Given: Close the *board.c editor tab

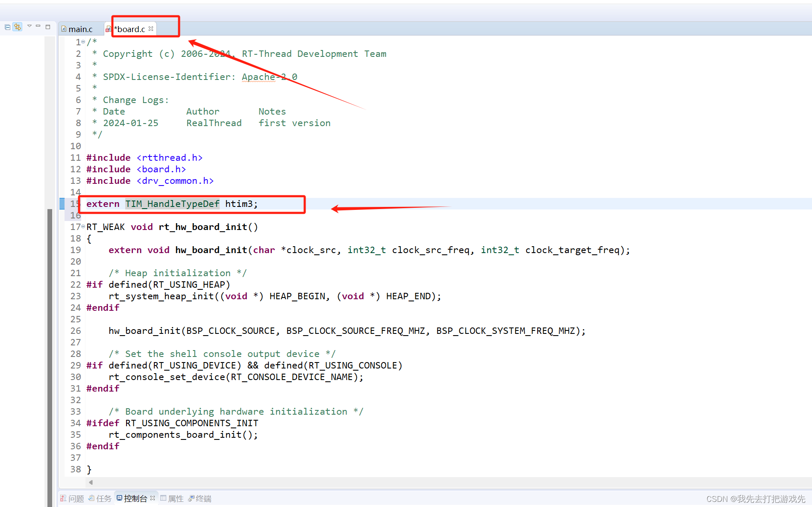Looking at the screenshot, I should (151, 28).
